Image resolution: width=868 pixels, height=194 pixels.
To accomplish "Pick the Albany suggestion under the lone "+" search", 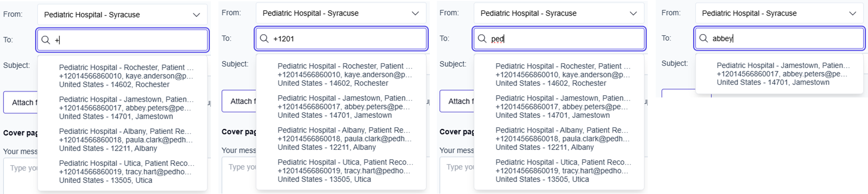I will pyautogui.click(x=126, y=140).
